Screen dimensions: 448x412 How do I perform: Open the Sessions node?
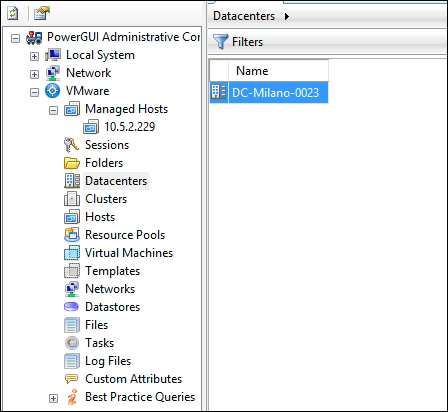click(107, 145)
